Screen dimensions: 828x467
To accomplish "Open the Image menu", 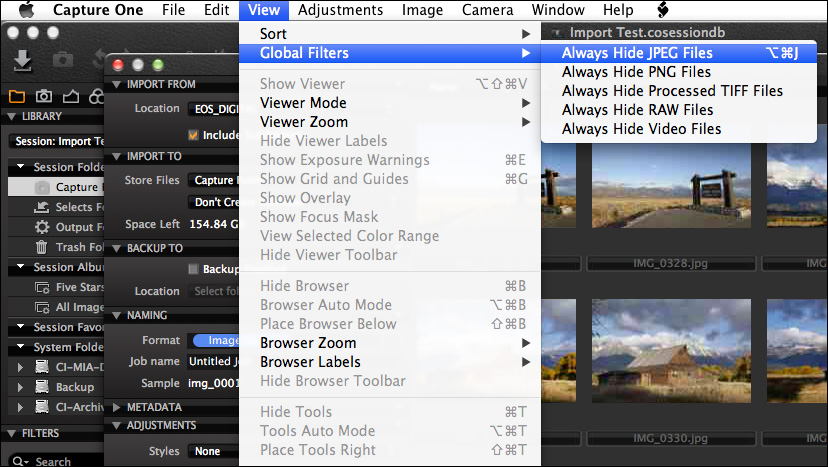I will click(x=422, y=10).
